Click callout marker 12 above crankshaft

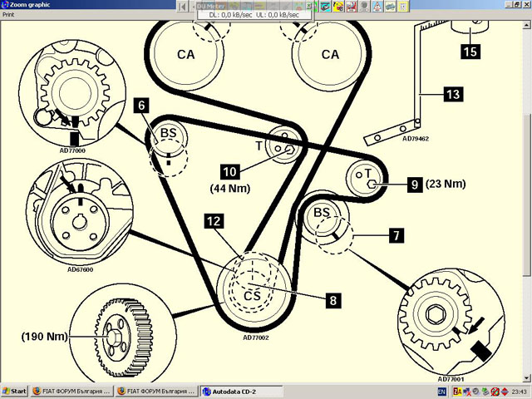(x=214, y=221)
